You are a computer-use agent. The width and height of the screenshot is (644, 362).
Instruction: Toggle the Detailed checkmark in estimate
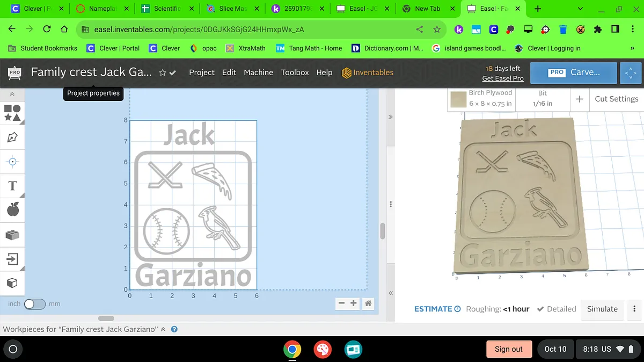click(x=541, y=309)
